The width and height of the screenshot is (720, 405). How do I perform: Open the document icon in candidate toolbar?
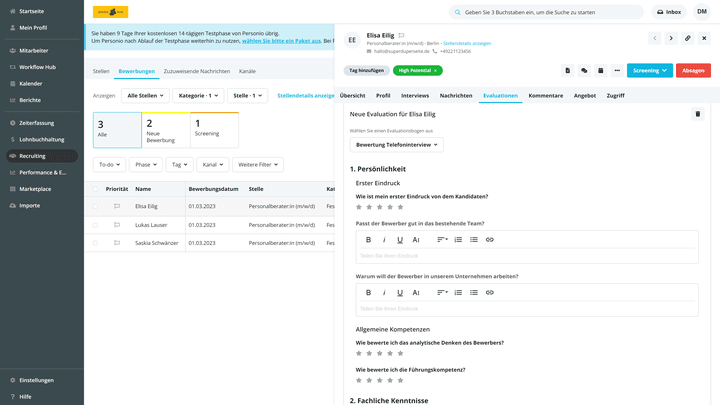(x=568, y=71)
